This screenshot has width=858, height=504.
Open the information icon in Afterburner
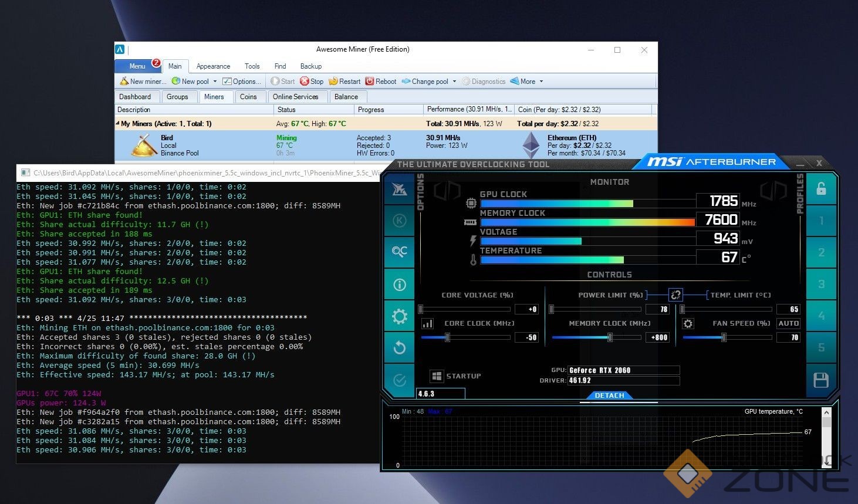[x=400, y=285]
